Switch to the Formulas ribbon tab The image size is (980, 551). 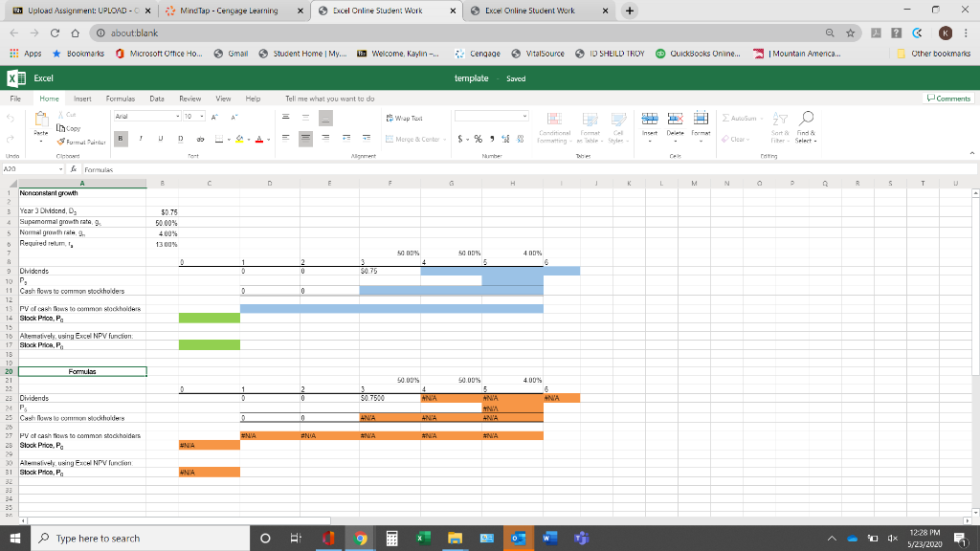[121, 99]
